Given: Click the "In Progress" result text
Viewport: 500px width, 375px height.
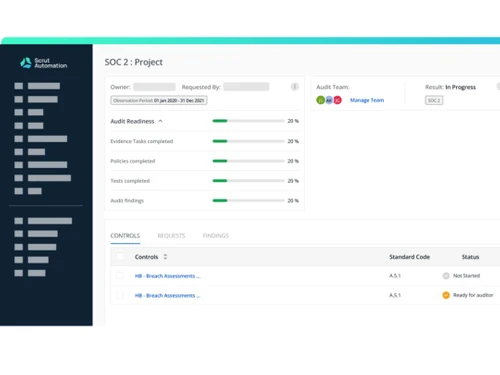Looking at the screenshot, I should pyautogui.click(x=461, y=87).
